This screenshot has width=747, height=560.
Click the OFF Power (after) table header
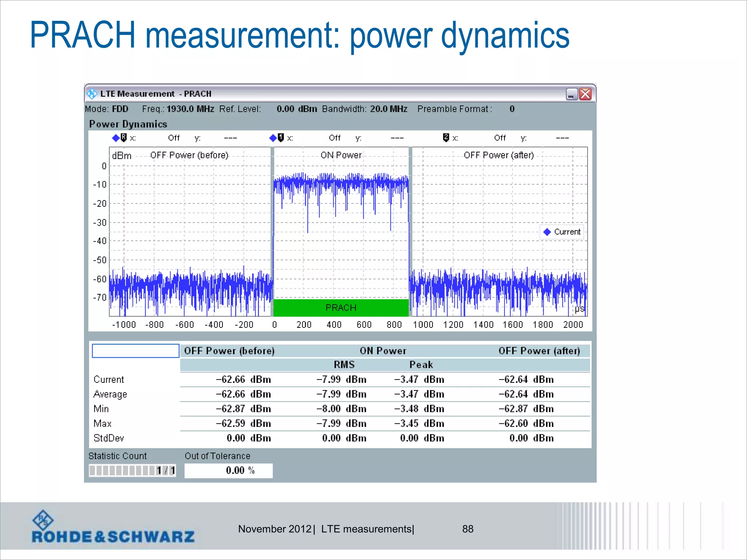click(539, 351)
